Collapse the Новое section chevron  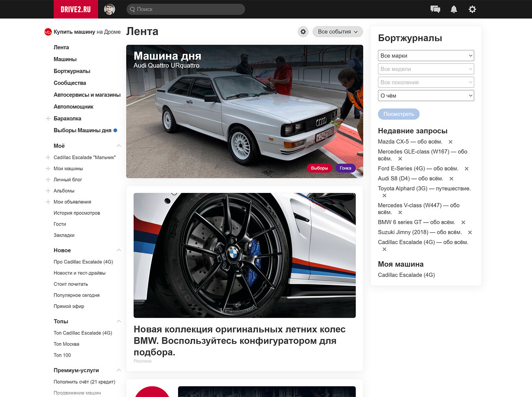click(x=119, y=250)
